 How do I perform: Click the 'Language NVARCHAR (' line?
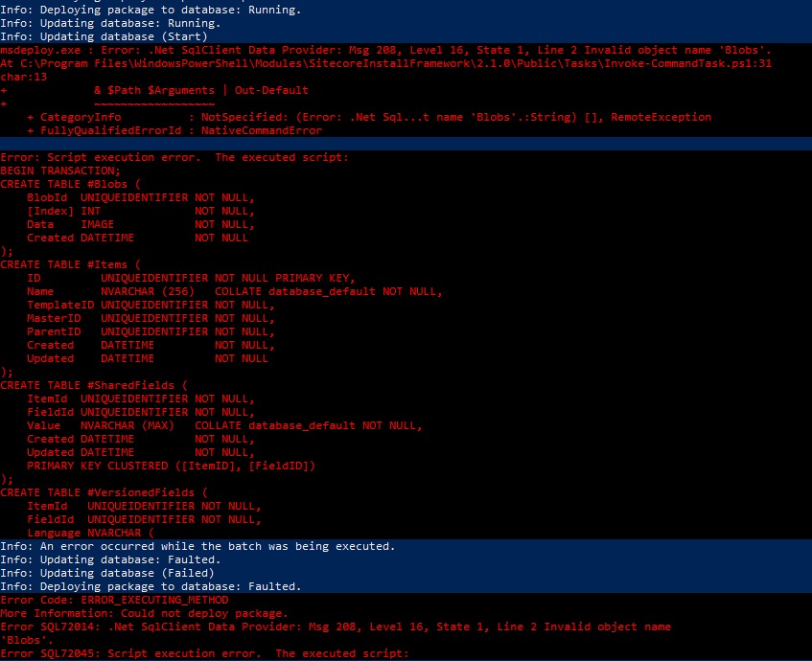point(91,533)
